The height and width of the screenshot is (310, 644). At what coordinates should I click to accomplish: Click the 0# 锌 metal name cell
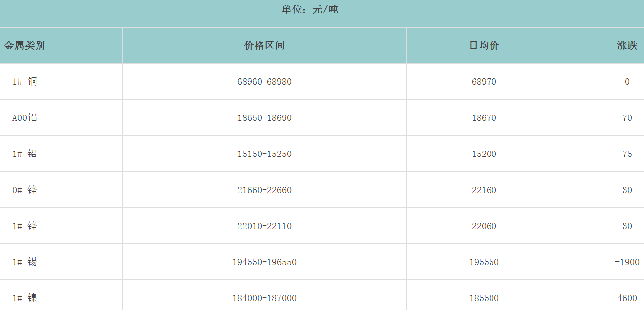25,190
